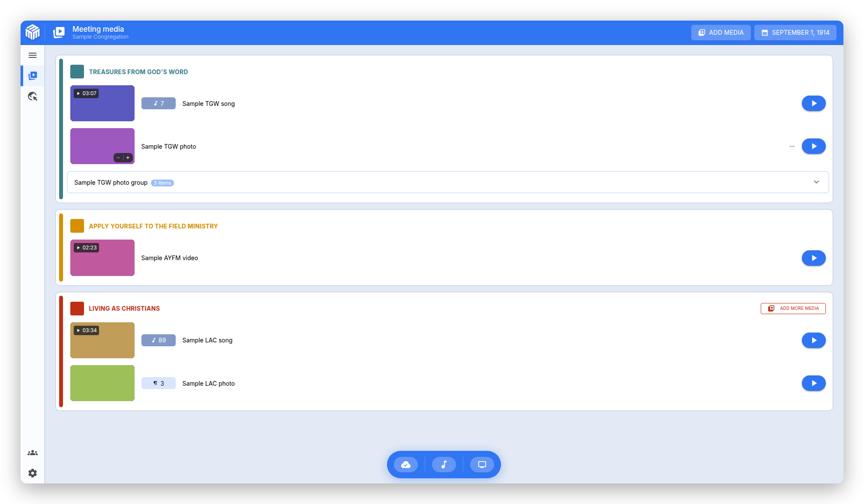This screenshot has height=504, width=864.
Task: Open the September 1, 1914 date picker
Action: (795, 33)
